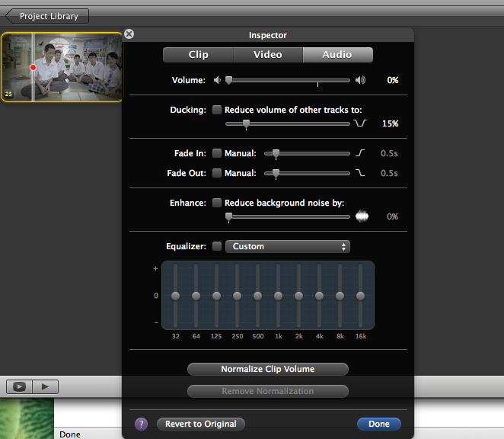Click the Volume 0% value
The image size is (504, 439).
coord(392,80)
